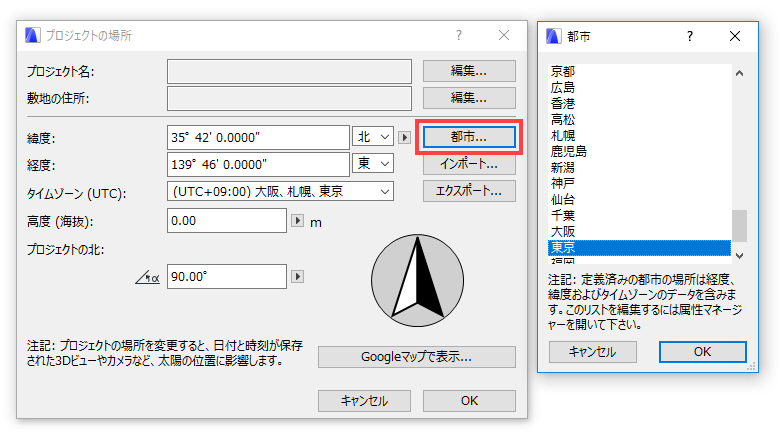Click the arrow button next to 高度 field

tap(298, 220)
